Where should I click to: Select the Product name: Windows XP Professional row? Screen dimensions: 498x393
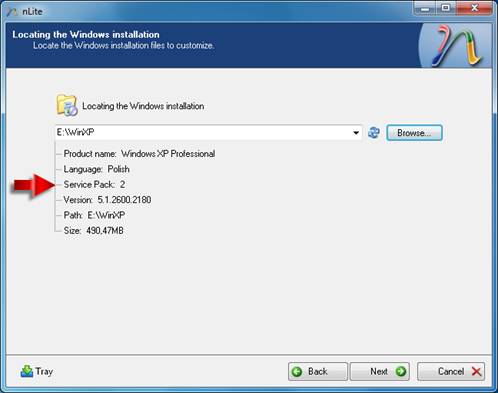click(x=139, y=154)
